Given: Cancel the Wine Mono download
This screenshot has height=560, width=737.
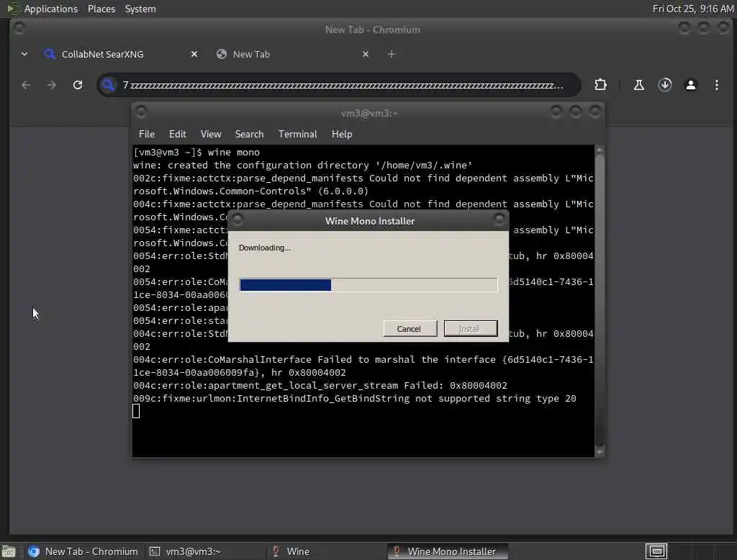Looking at the screenshot, I should (410, 329).
